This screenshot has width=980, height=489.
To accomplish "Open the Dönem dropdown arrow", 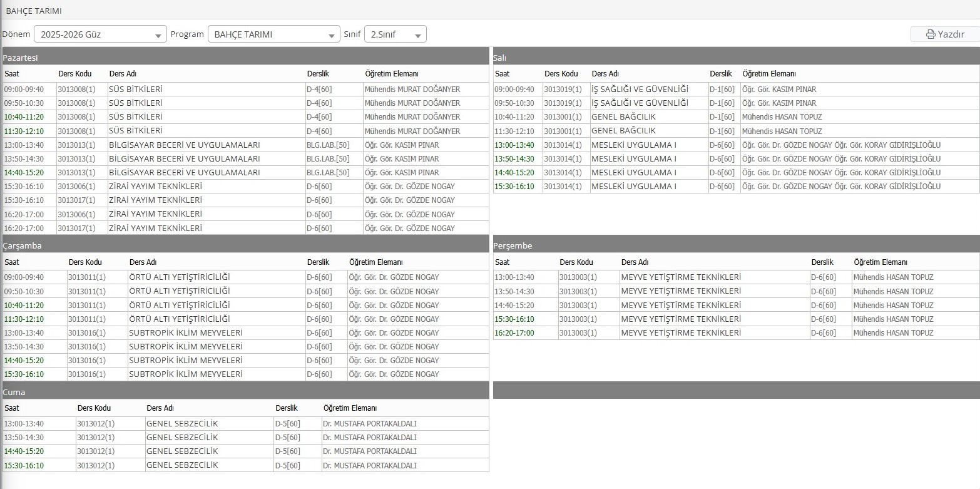I will (159, 36).
